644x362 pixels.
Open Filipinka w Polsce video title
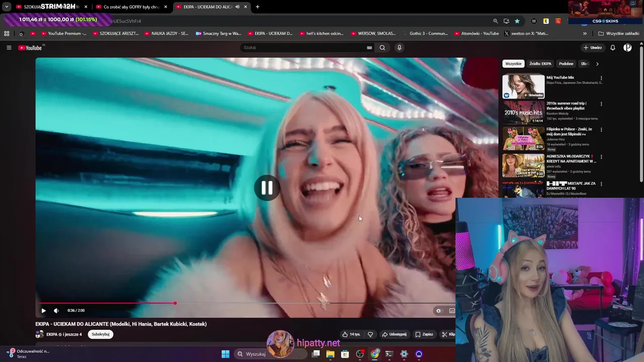pos(569,132)
